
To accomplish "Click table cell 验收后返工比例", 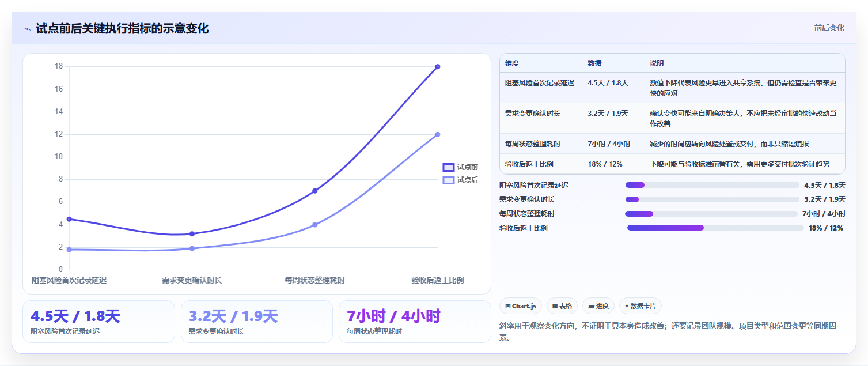I will (529, 164).
